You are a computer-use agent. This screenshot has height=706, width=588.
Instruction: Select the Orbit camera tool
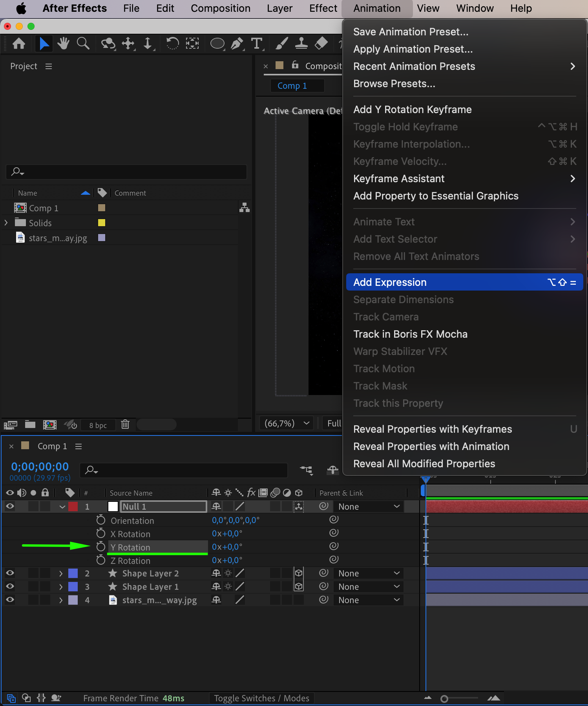(108, 43)
